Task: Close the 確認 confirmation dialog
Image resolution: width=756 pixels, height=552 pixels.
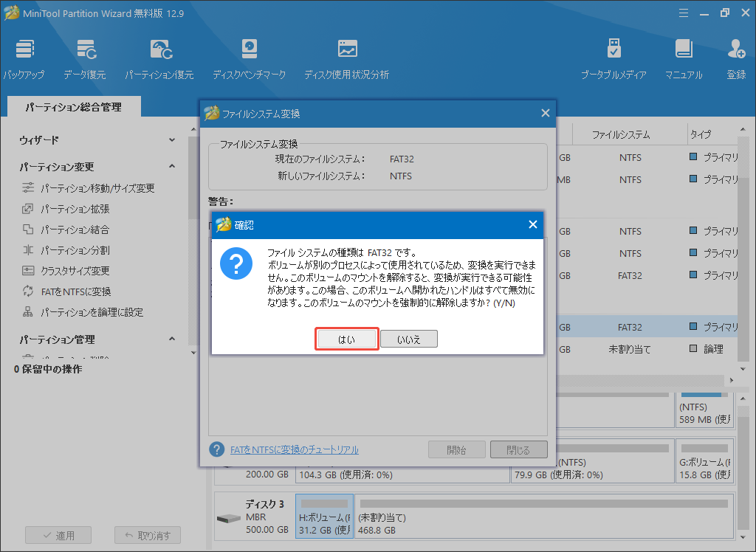Action: click(x=533, y=224)
